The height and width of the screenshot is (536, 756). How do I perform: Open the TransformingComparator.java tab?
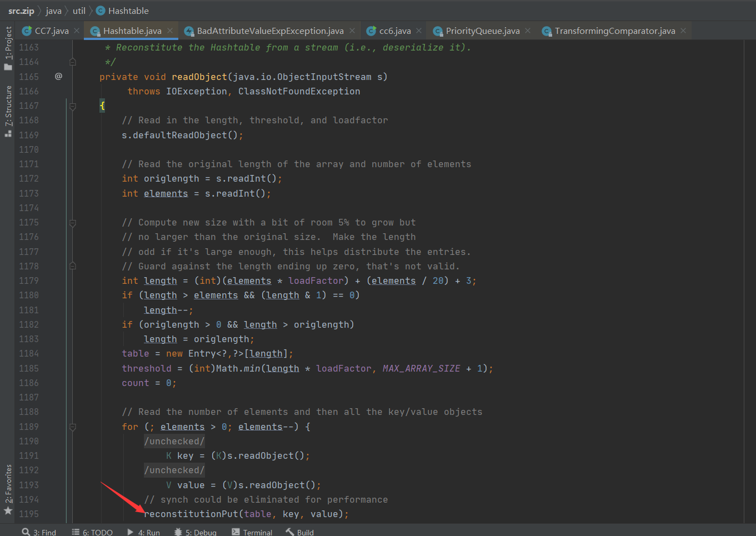(x=615, y=31)
